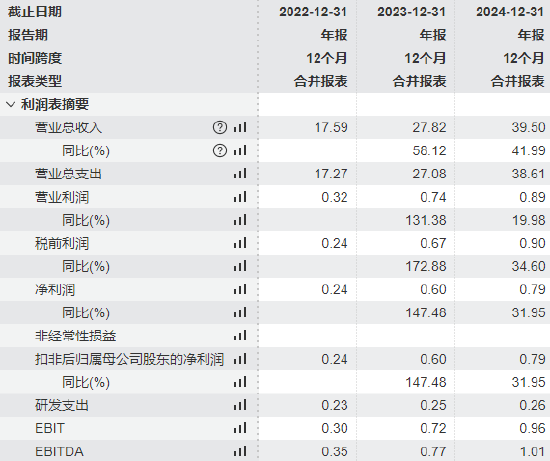Click the 19.98 growth value
The height and width of the screenshot is (461, 550).
(x=528, y=220)
